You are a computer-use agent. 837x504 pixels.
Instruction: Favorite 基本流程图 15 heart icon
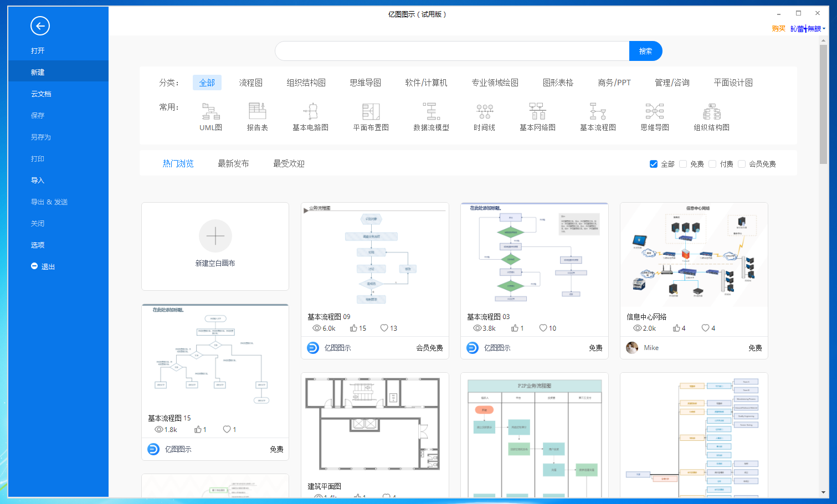(227, 429)
